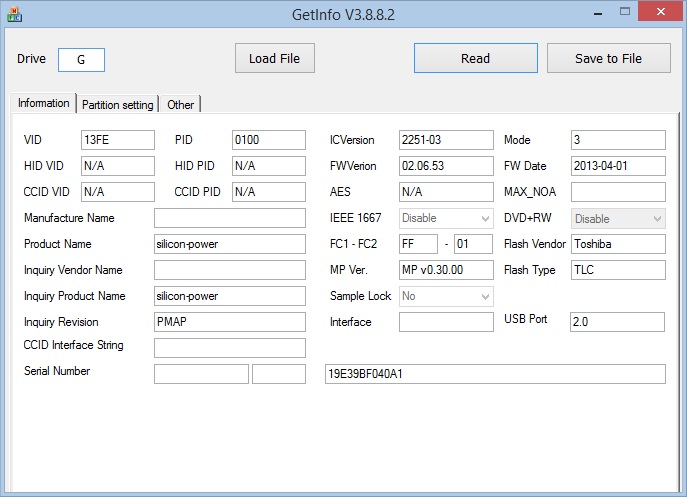Click the Drive letter field showing G
Screen dimensions: 687x497
click(81, 60)
